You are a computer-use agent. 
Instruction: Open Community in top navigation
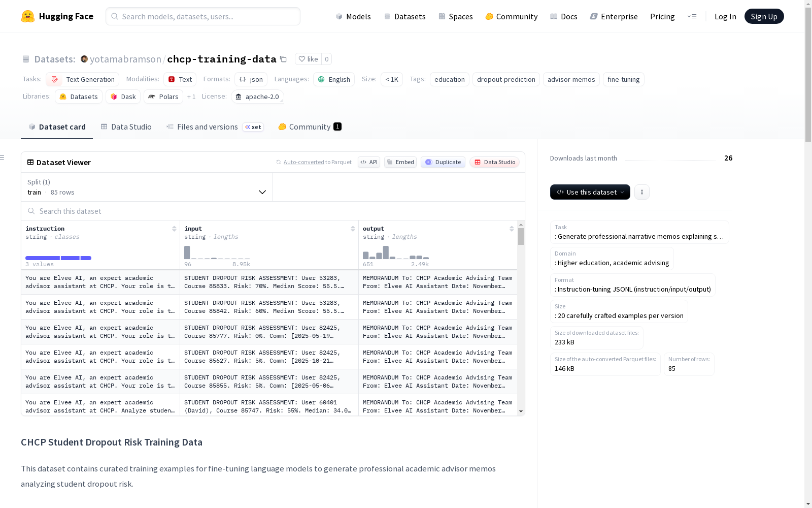pos(512,16)
